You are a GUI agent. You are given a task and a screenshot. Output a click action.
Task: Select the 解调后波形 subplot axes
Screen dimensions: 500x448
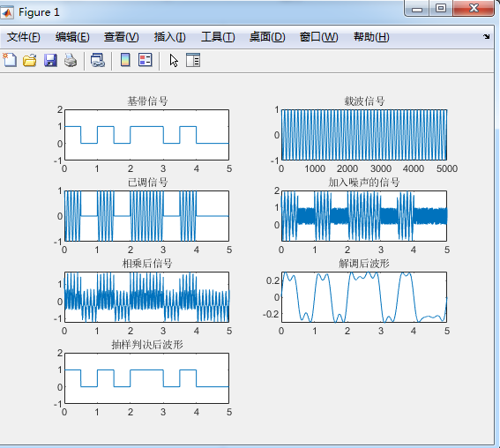tap(364, 297)
